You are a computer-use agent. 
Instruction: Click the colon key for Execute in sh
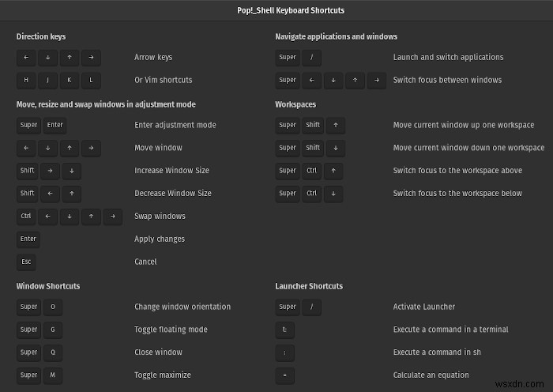point(284,352)
